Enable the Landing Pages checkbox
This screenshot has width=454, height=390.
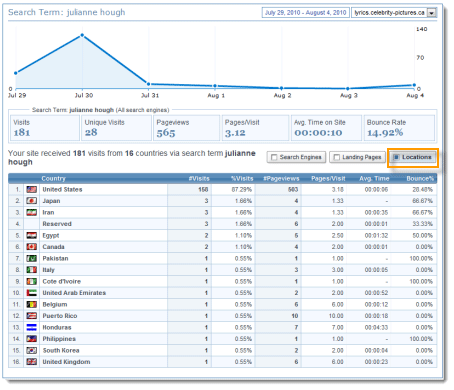pos(337,157)
